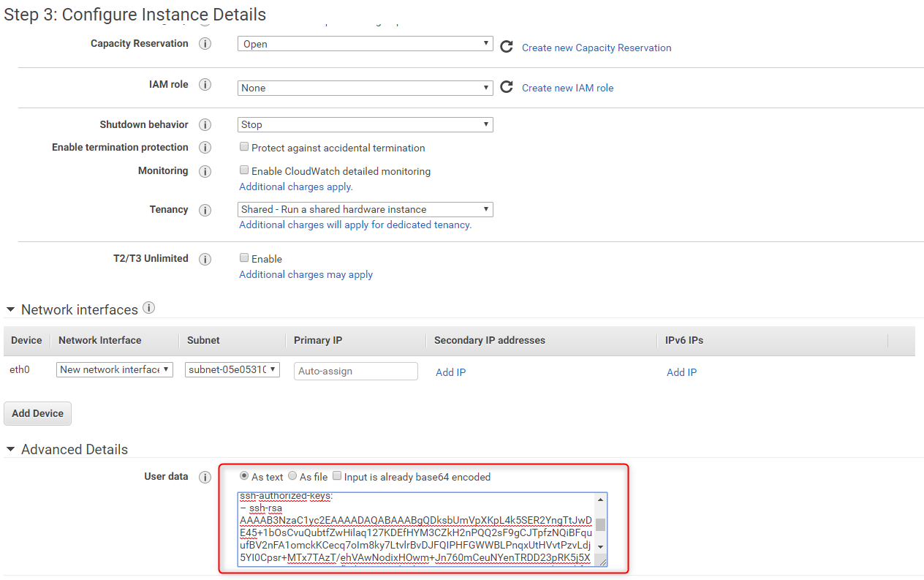Click the User data scrollbar up arrow

click(x=600, y=499)
